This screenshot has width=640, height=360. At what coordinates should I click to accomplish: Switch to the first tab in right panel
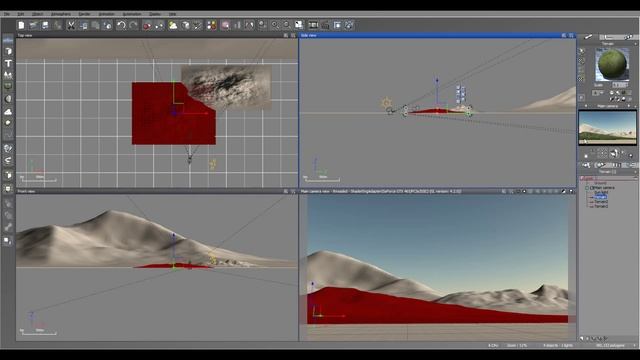coord(589,37)
